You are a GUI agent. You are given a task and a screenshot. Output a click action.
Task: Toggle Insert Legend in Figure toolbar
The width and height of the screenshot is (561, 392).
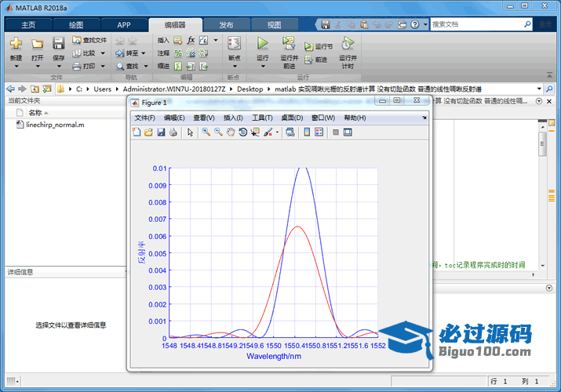[x=319, y=132]
